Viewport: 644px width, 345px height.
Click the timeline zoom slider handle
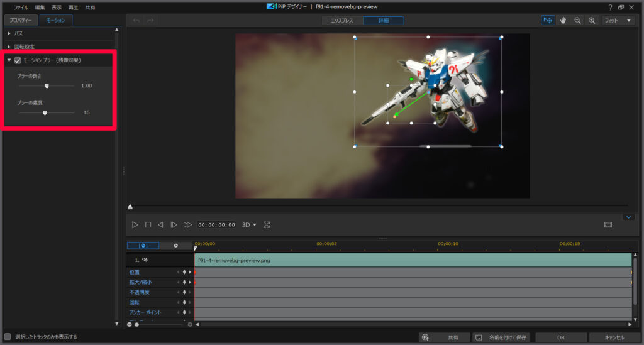pos(136,324)
